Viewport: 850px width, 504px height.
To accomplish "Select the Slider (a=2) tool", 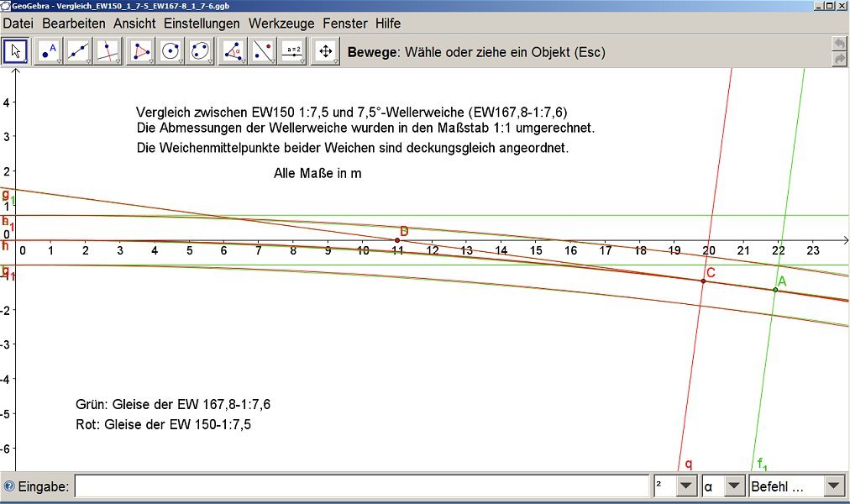I will coord(293,52).
